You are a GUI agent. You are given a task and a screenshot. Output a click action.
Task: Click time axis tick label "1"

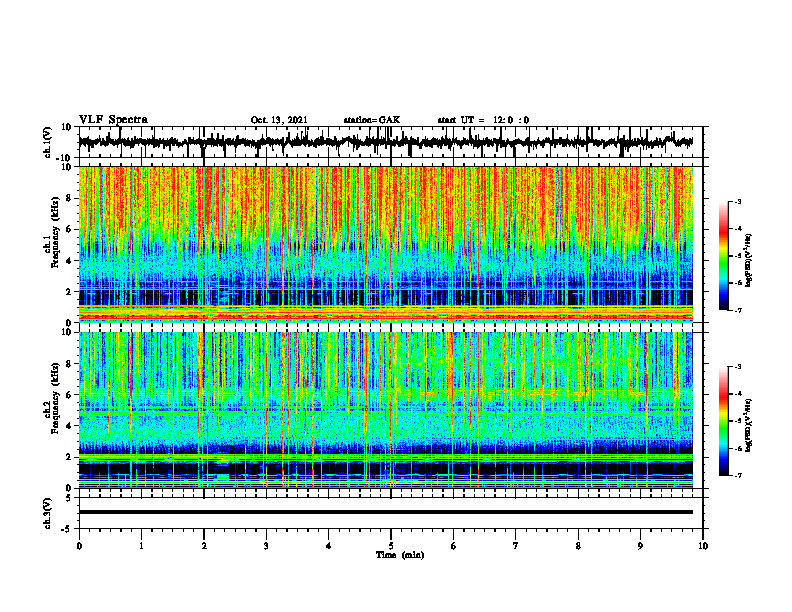(141, 546)
